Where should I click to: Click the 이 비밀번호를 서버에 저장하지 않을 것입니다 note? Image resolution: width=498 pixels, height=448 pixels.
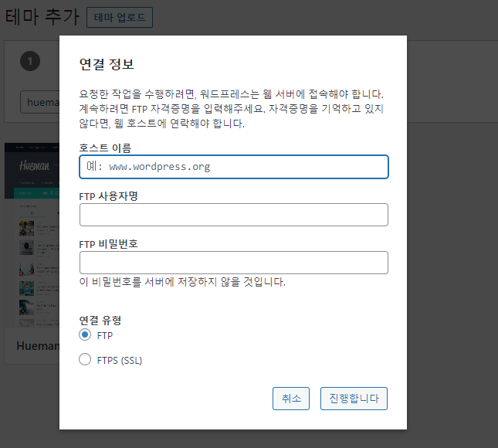pyautogui.click(x=182, y=282)
